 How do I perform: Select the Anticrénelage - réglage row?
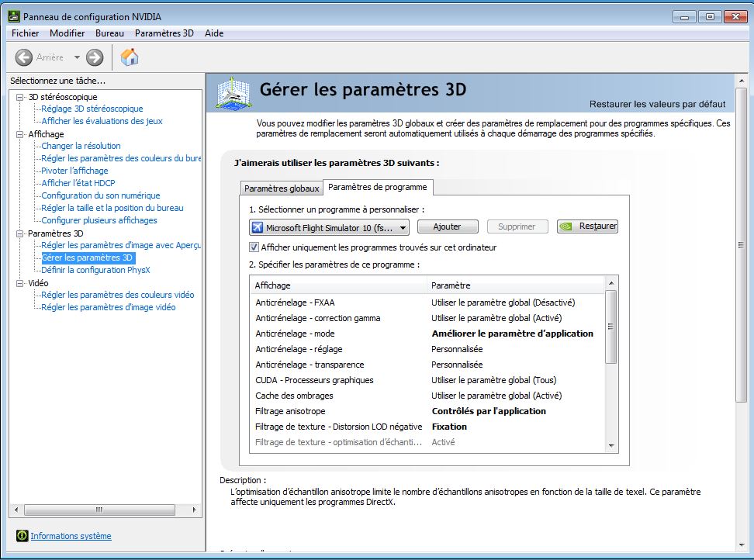[x=427, y=349]
